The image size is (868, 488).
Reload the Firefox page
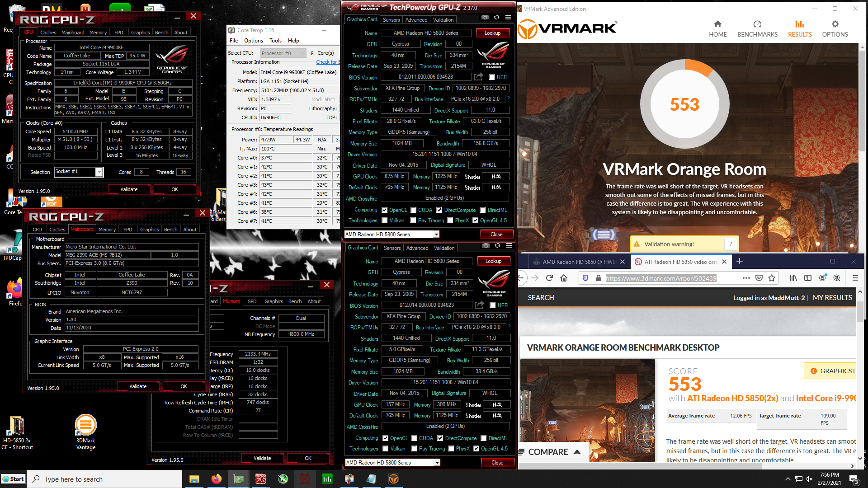click(x=549, y=278)
